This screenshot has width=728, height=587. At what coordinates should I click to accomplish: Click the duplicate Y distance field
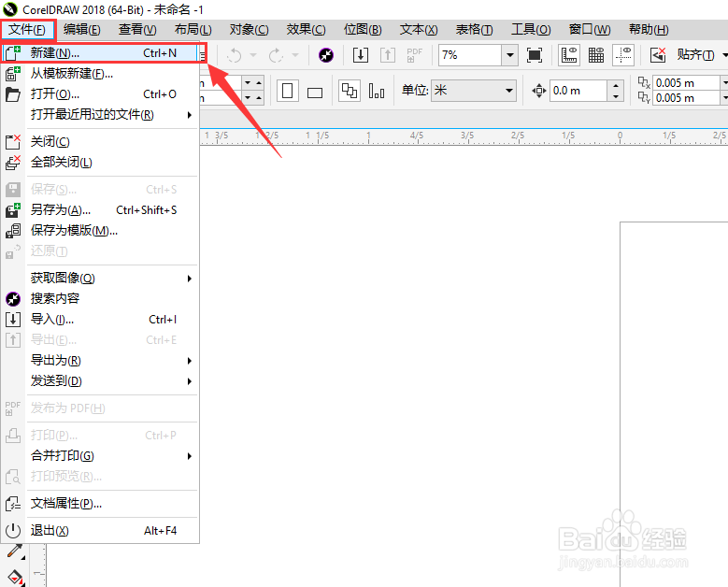[686, 98]
